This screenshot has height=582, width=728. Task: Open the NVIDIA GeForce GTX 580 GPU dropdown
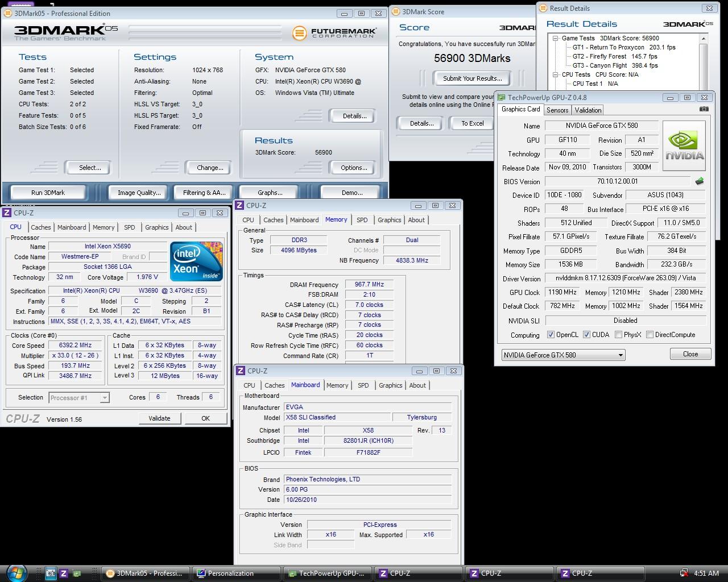click(x=563, y=355)
